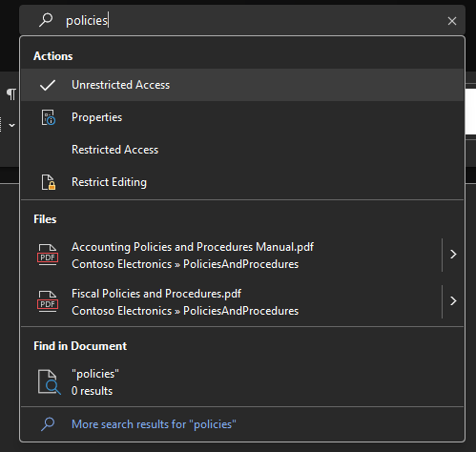Open Accounting Policies and Procedures Manual.pdf
The width and height of the screenshot is (476, 452).
coord(232,256)
